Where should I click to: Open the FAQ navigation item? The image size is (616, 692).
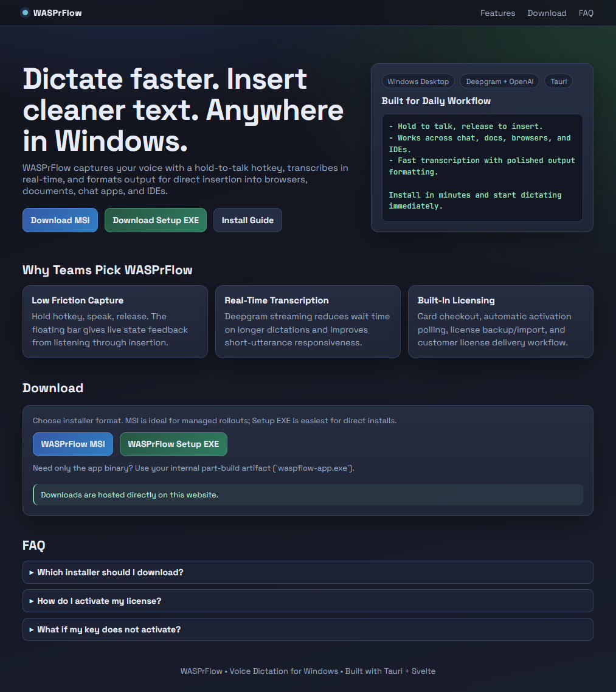pos(586,13)
